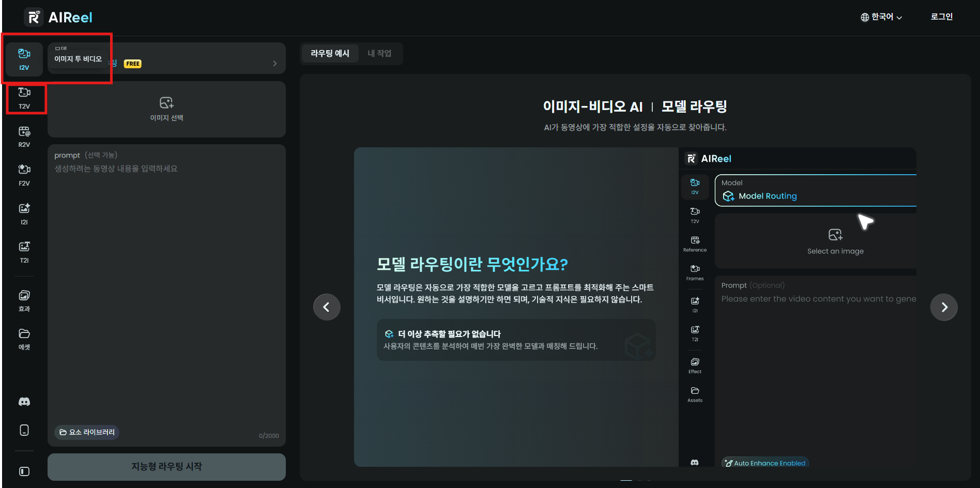The image size is (980, 488).
Task: Click the globe language icon
Action: point(865,17)
